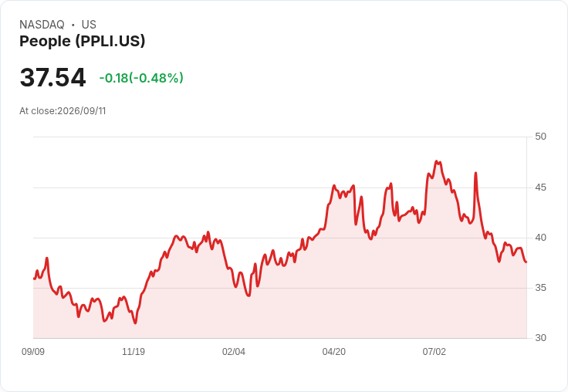Click the 02/04 date axis label

pos(234,352)
